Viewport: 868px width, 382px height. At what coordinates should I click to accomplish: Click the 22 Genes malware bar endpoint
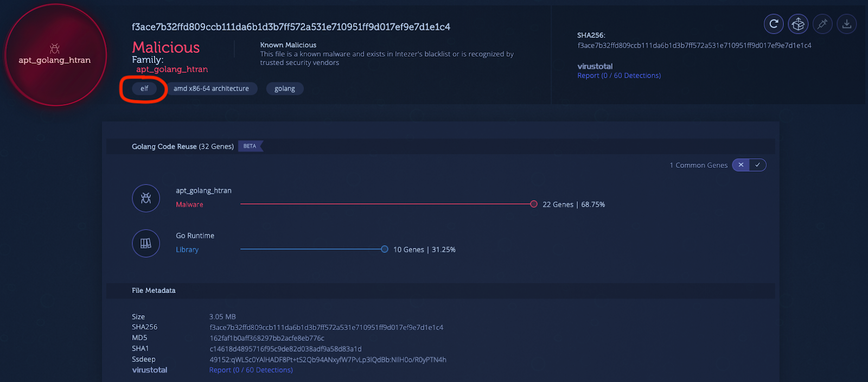[534, 204]
